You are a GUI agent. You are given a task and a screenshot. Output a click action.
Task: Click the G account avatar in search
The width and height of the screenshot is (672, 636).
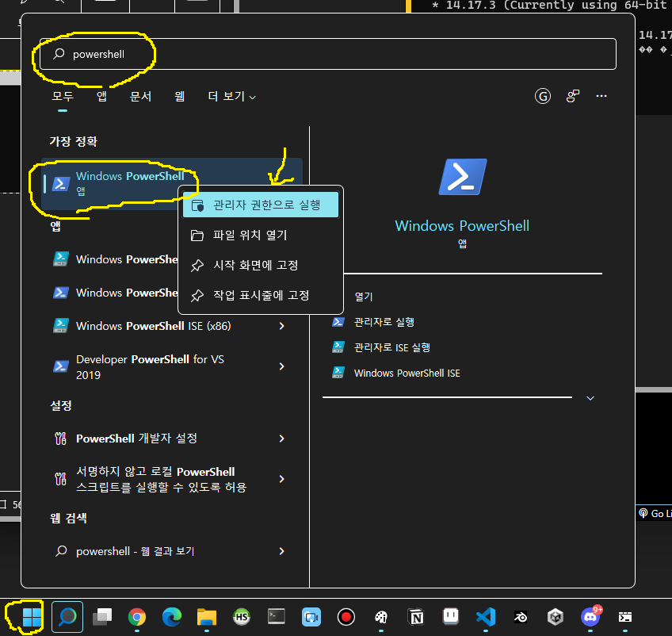pos(543,96)
